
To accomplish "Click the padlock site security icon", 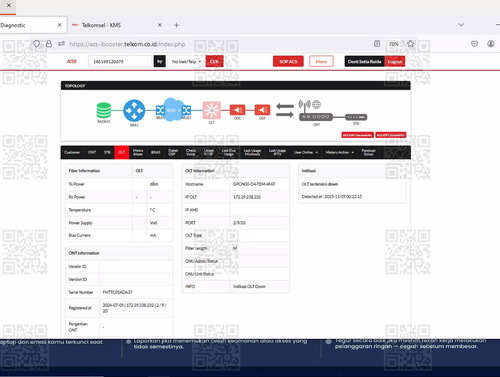I will pyautogui.click(x=49, y=44).
